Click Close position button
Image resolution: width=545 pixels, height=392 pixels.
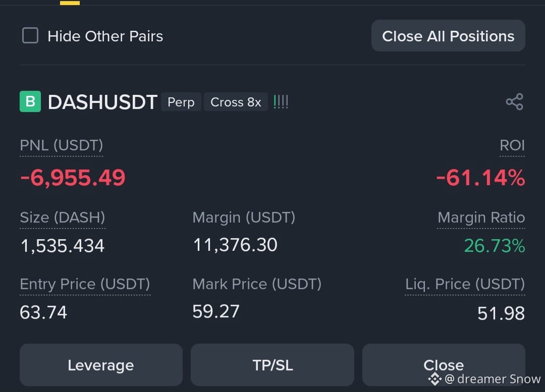pyautogui.click(x=444, y=365)
